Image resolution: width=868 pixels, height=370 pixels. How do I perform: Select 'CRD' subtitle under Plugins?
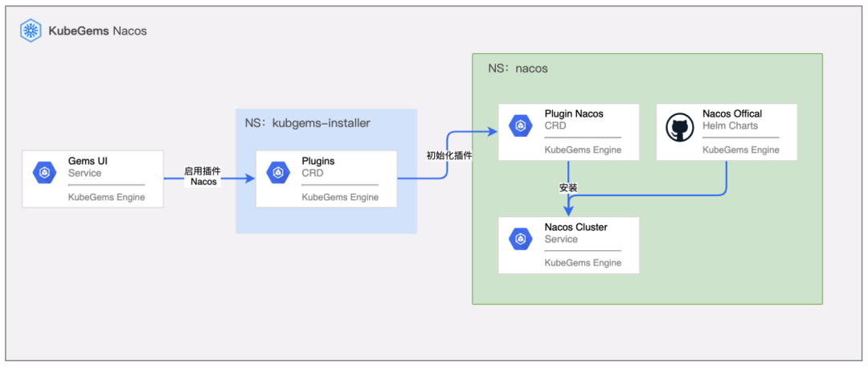312,174
